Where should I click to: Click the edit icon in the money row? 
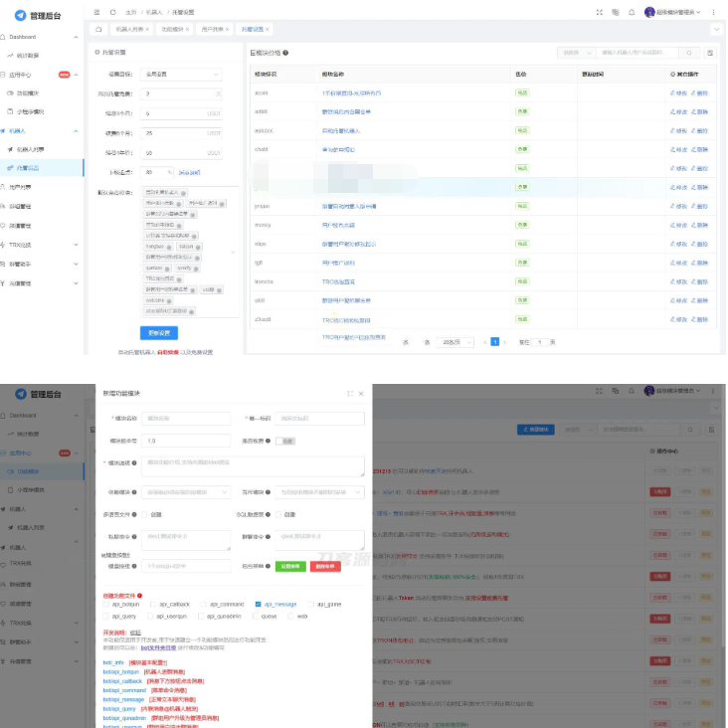click(680, 225)
